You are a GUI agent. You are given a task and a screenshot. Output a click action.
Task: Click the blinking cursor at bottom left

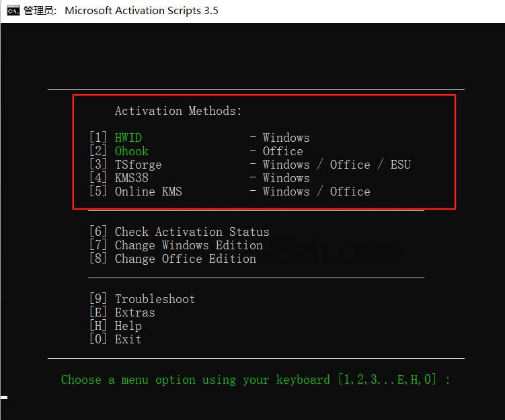[4, 398]
